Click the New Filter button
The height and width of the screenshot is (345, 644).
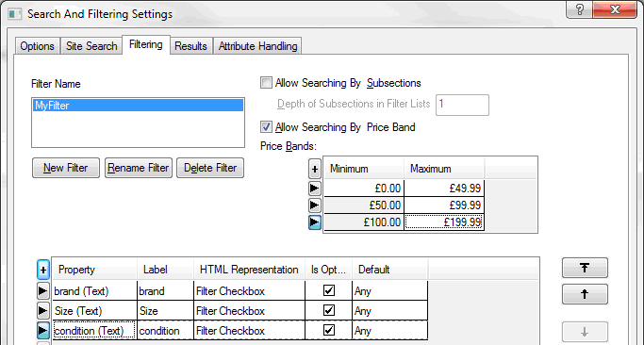[x=66, y=168]
